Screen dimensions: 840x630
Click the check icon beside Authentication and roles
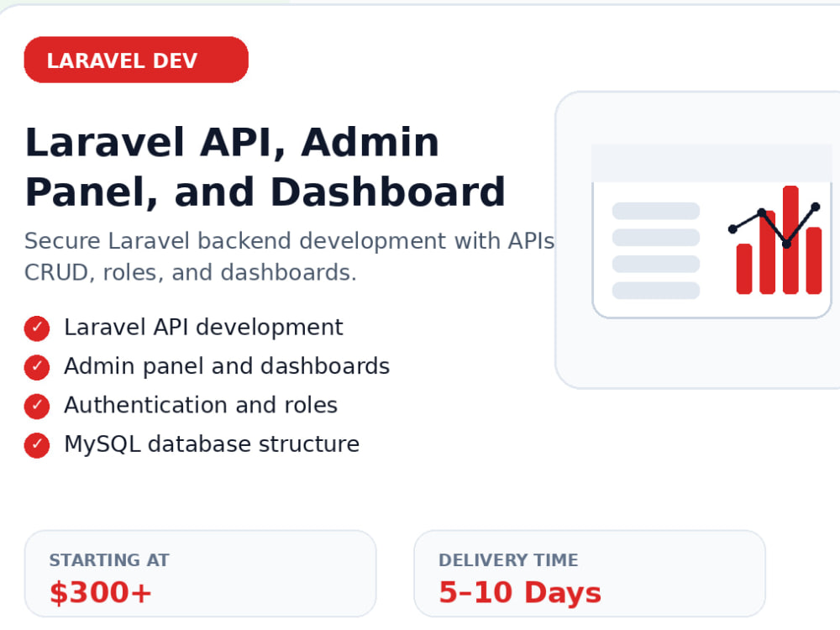point(37,406)
